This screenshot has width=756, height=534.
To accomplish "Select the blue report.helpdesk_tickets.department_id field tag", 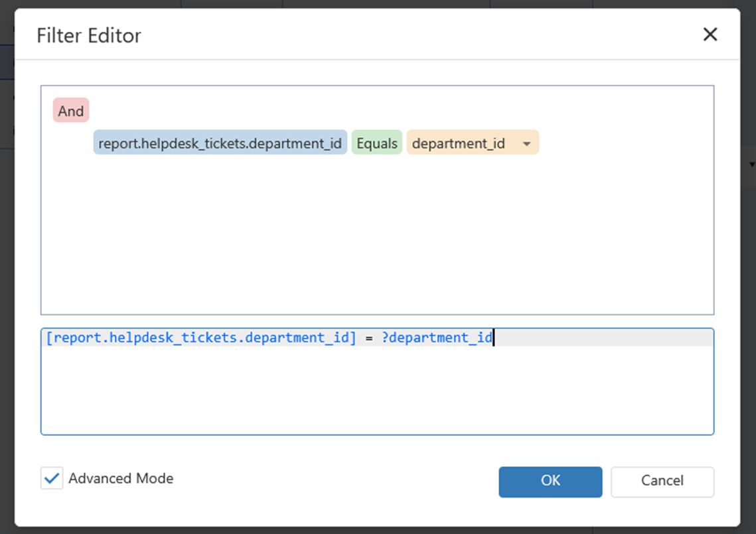I will (220, 143).
